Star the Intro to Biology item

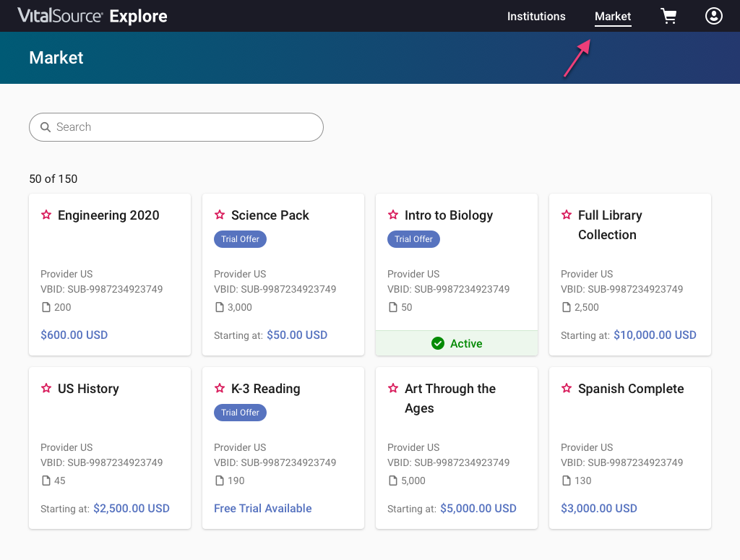(x=393, y=215)
